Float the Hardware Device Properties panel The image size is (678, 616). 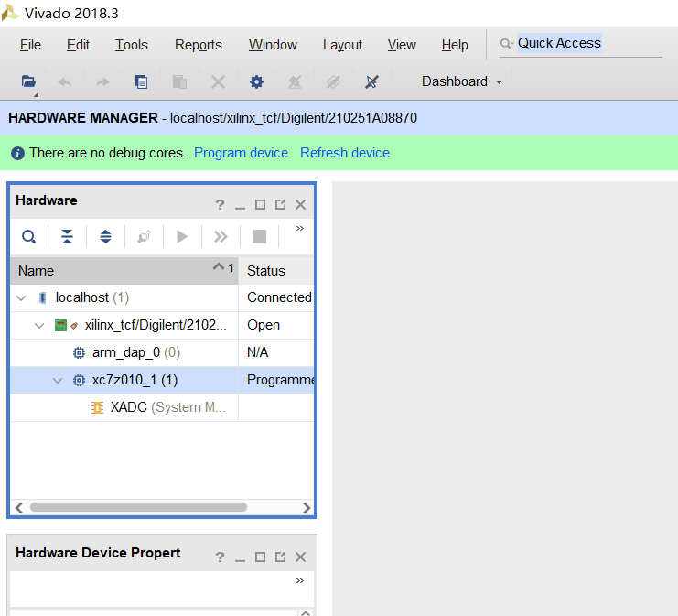point(280,557)
